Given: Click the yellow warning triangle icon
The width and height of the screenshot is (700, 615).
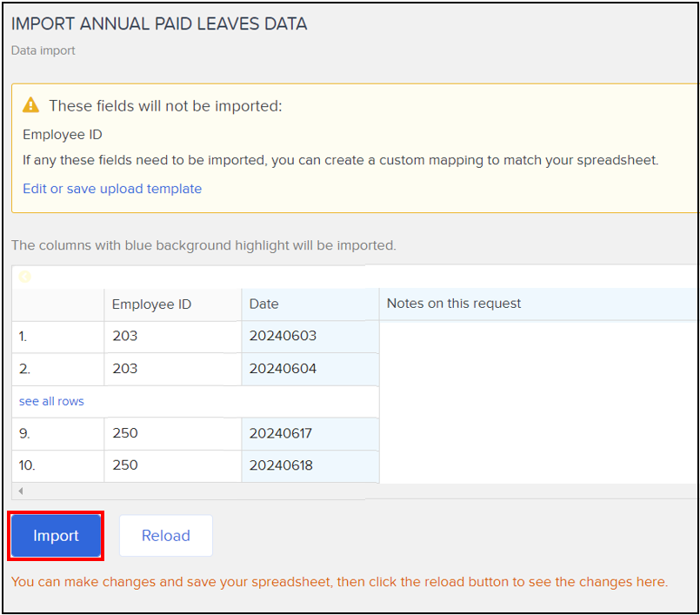Looking at the screenshot, I should click(x=30, y=105).
